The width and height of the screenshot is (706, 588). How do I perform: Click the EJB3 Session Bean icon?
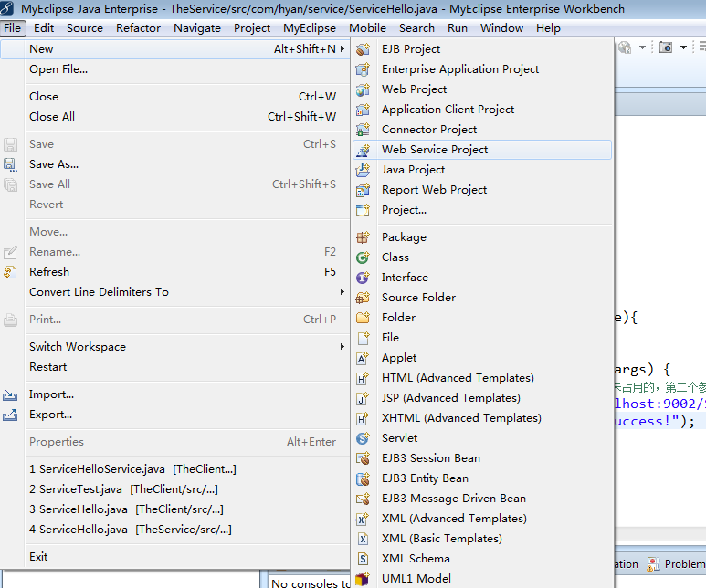(x=363, y=458)
